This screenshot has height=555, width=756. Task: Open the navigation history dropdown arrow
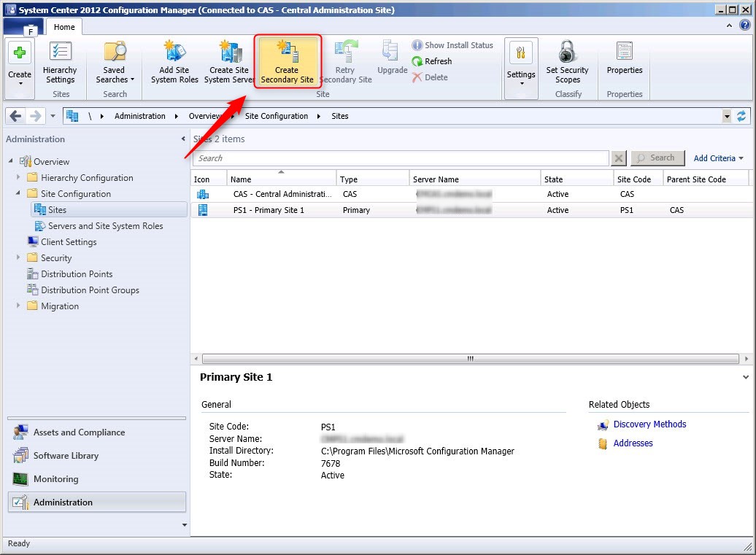[53, 116]
